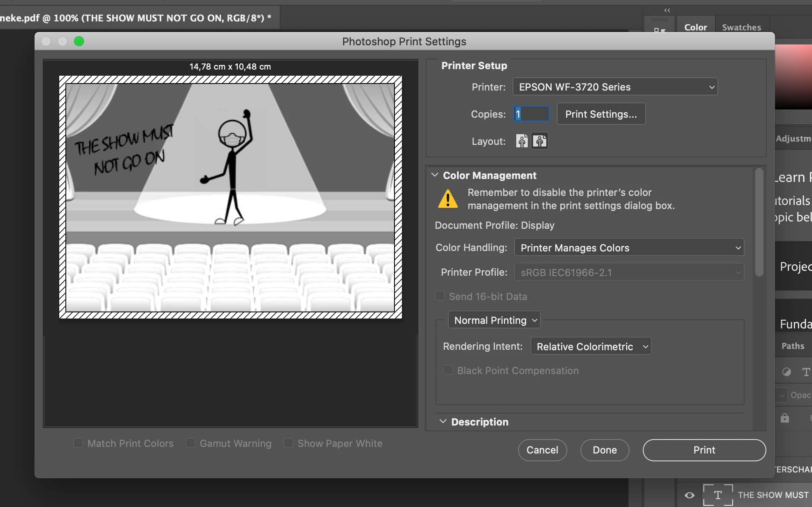This screenshot has height=507, width=812.
Task: Select portrait layout orientation icon
Action: pyautogui.click(x=522, y=141)
